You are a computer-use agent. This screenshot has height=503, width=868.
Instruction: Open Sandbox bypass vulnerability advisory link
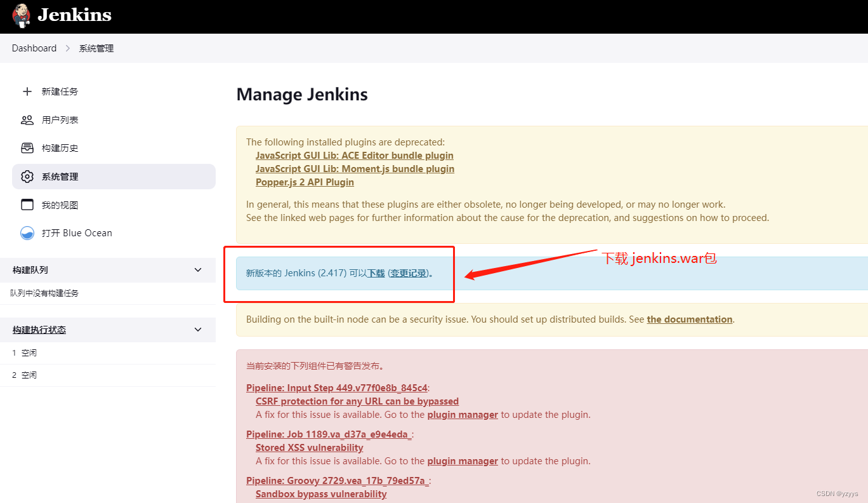(321, 494)
